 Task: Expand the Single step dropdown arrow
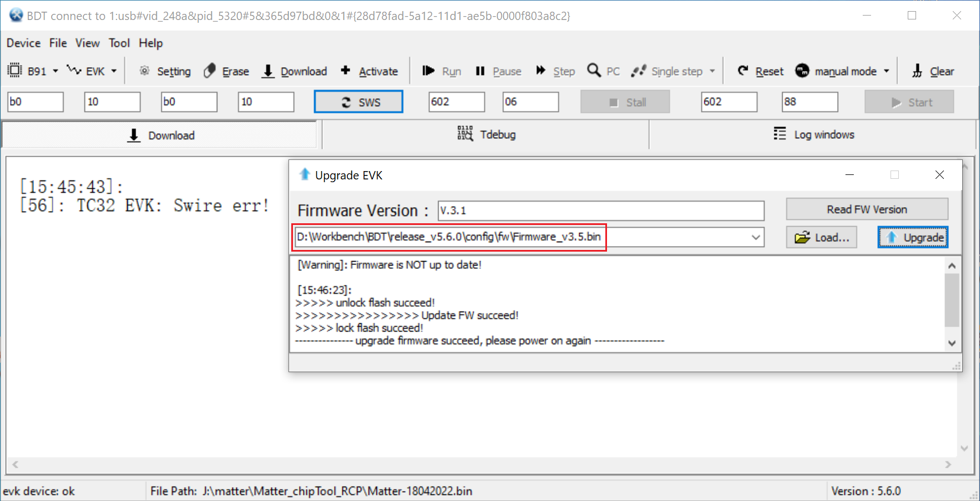pos(712,71)
